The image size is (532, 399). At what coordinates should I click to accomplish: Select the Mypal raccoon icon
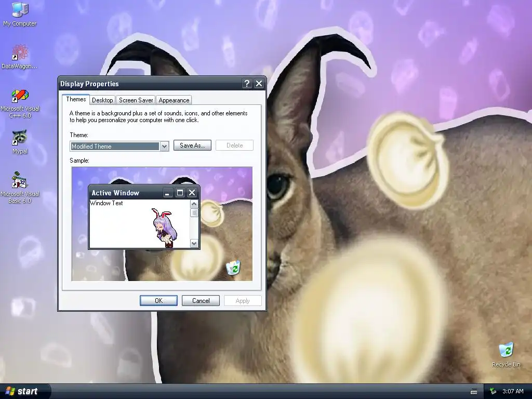coord(20,141)
